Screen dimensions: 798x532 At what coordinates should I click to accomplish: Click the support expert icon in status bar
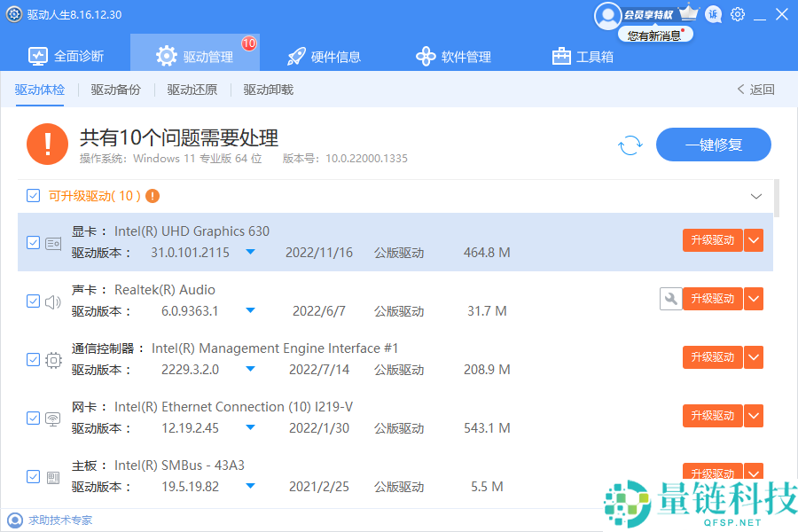15,520
